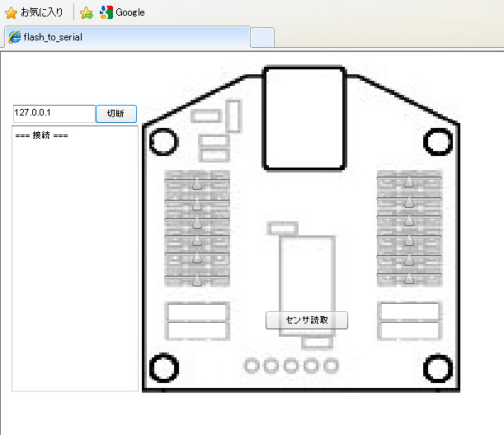Click the 切断 disconnect button
This screenshot has width=504, height=435.
click(116, 114)
